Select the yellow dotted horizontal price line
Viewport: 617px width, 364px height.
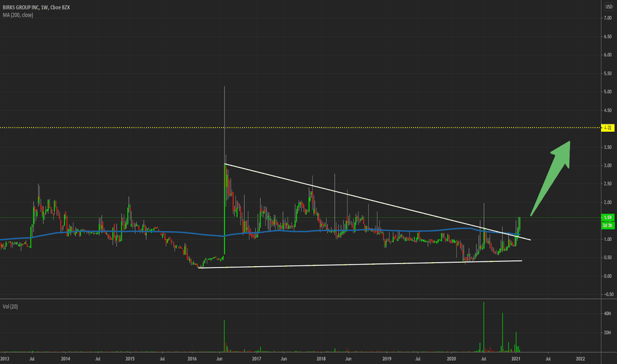[x=299, y=128]
